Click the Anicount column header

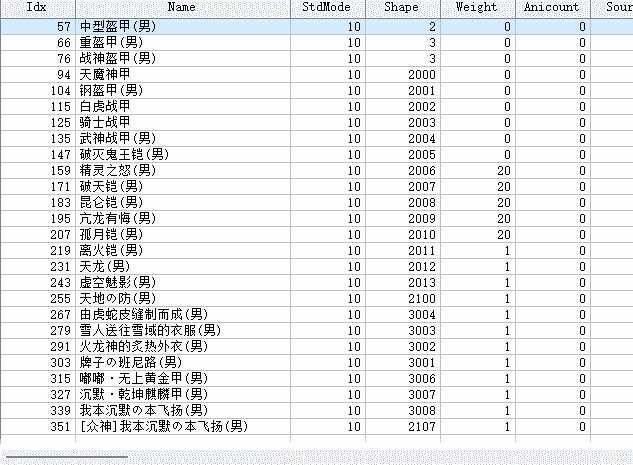[x=553, y=8]
